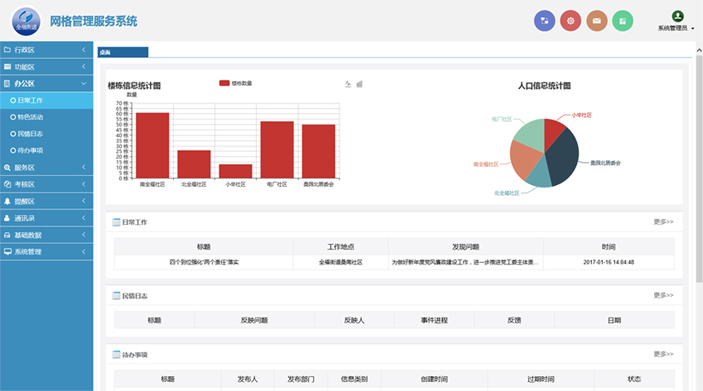Click the blue circular header icon

544,21
